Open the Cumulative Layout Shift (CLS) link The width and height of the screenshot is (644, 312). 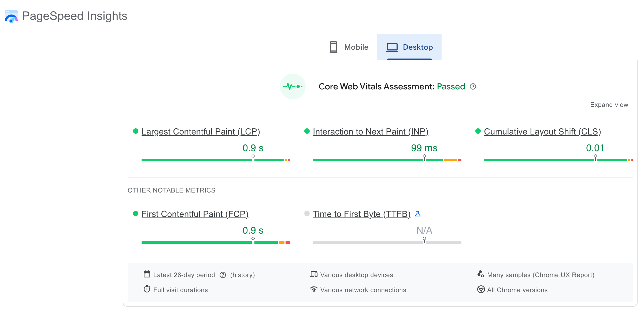pyautogui.click(x=542, y=132)
